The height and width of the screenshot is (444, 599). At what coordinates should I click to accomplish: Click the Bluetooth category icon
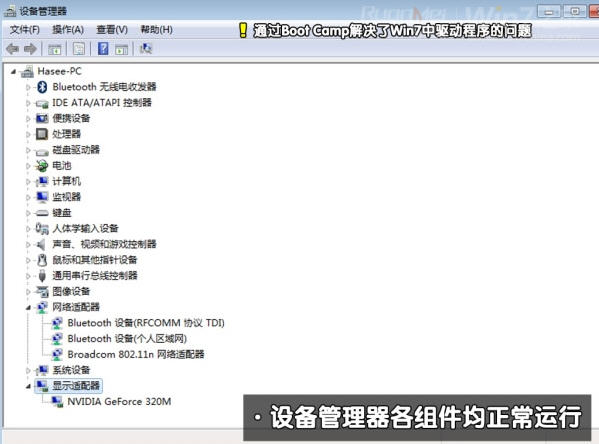tap(42, 87)
